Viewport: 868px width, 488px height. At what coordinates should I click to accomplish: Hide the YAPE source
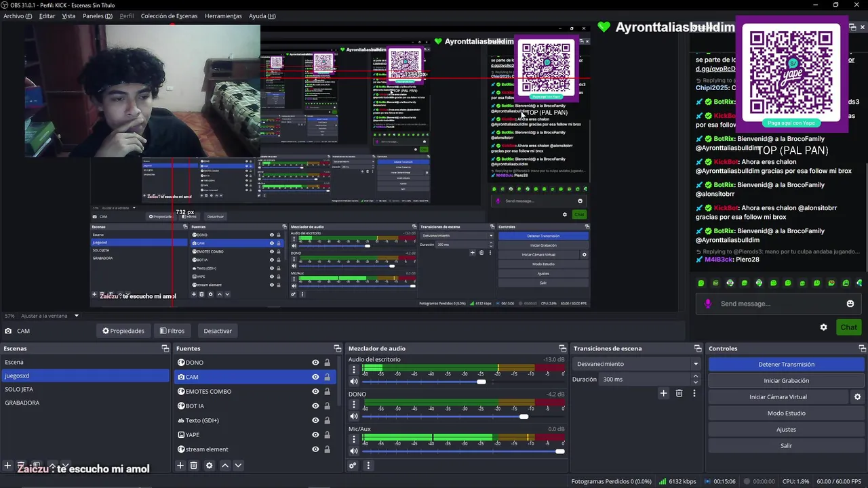click(315, 434)
